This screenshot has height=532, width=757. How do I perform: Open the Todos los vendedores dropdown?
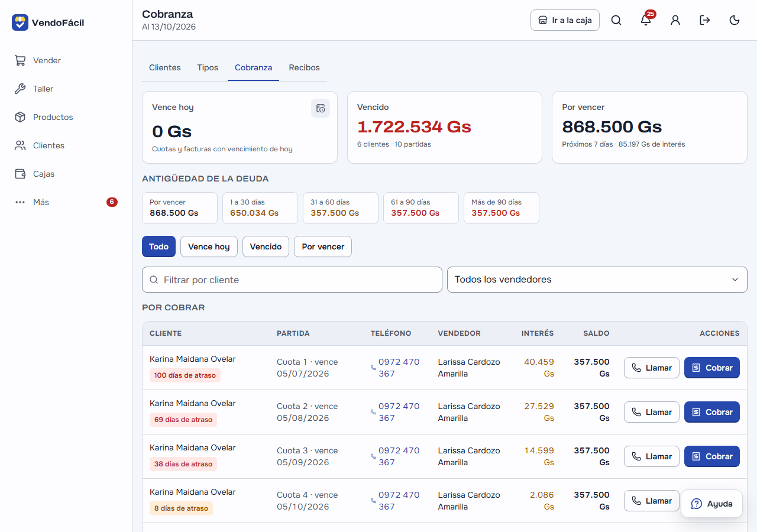[597, 280]
